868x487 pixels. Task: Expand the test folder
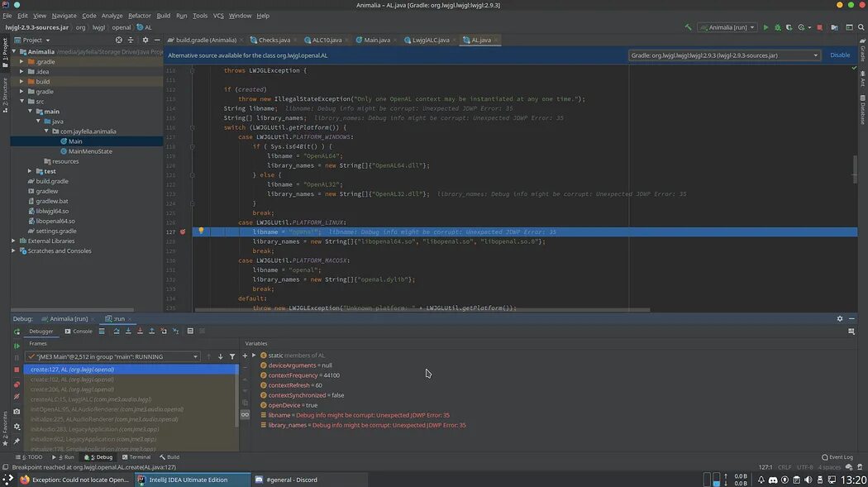[x=30, y=171]
